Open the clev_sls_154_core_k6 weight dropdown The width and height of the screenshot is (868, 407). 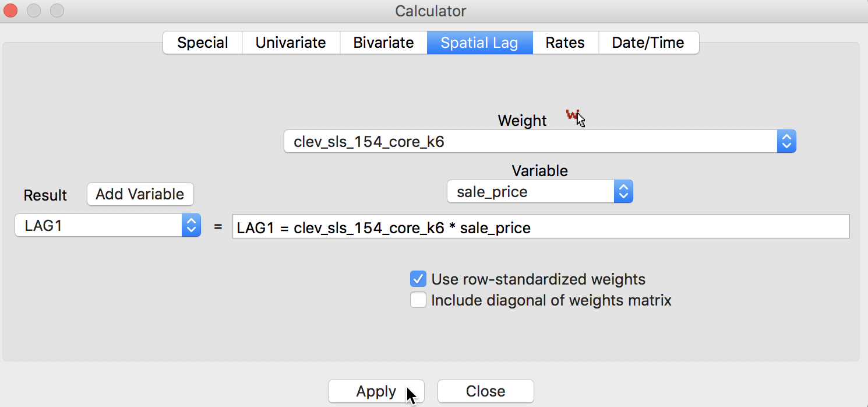click(539, 141)
